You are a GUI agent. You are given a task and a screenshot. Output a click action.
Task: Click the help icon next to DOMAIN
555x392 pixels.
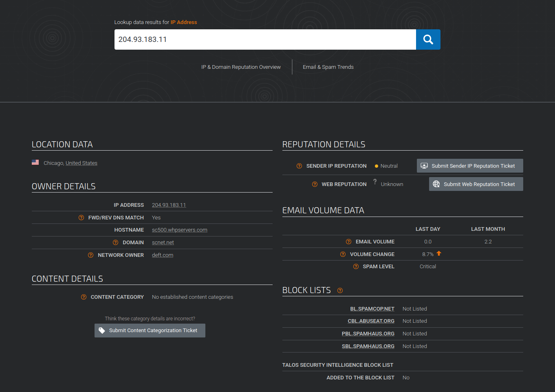116,242
